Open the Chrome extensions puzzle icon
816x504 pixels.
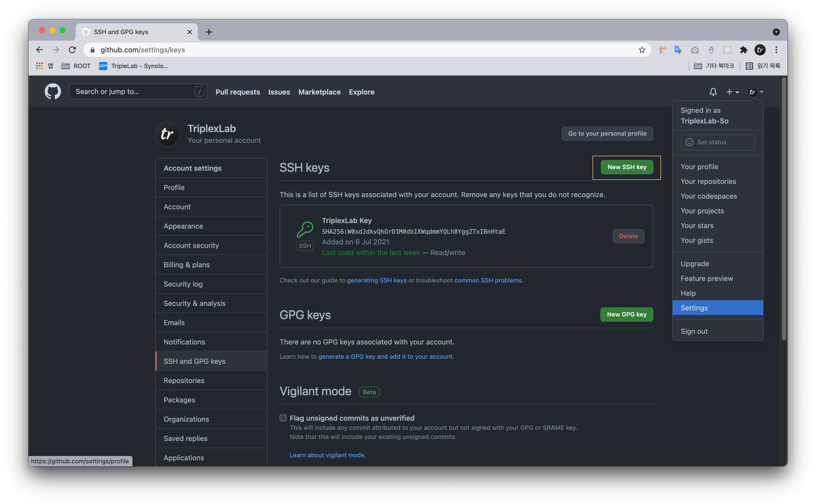pos(744,50)
